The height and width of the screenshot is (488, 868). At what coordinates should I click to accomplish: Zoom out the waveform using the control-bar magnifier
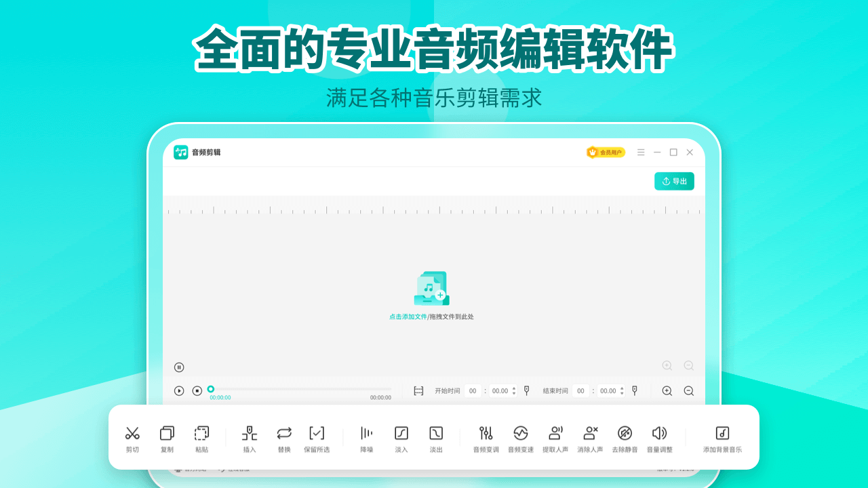coord(689,391)
